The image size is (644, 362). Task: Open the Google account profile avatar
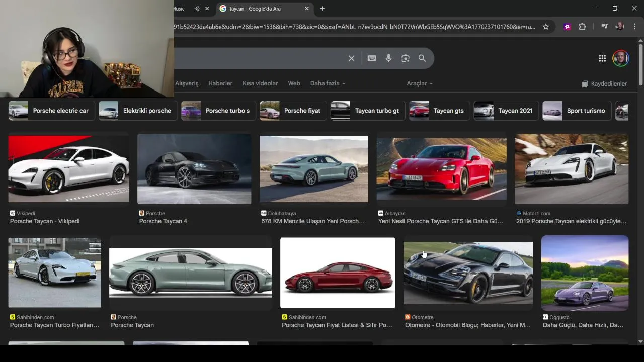621,58
